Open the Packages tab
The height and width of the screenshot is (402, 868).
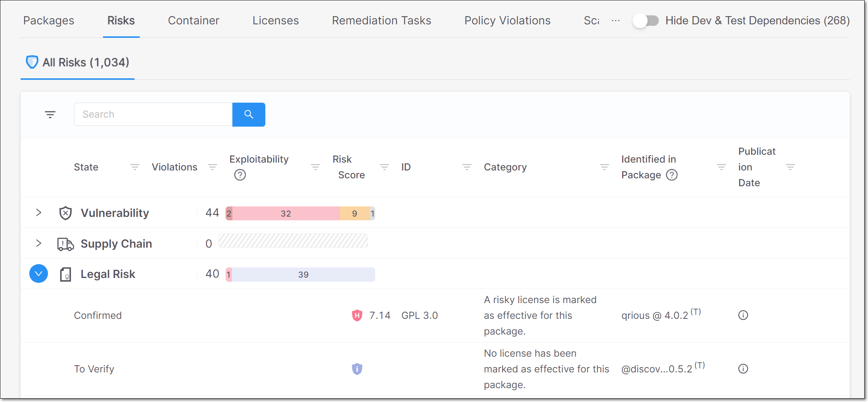pos(49,21)
